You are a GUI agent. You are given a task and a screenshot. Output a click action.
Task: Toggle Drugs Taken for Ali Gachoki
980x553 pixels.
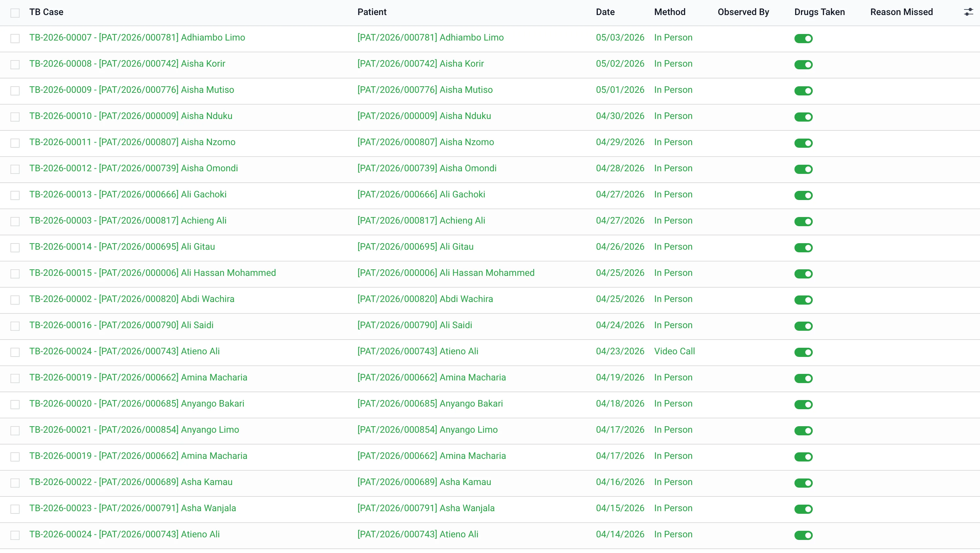(803, 196)
